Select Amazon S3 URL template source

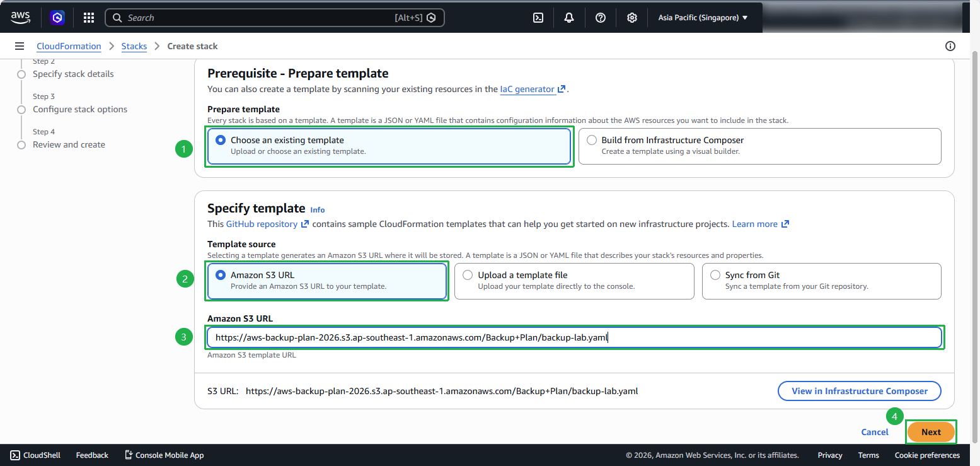327,281
